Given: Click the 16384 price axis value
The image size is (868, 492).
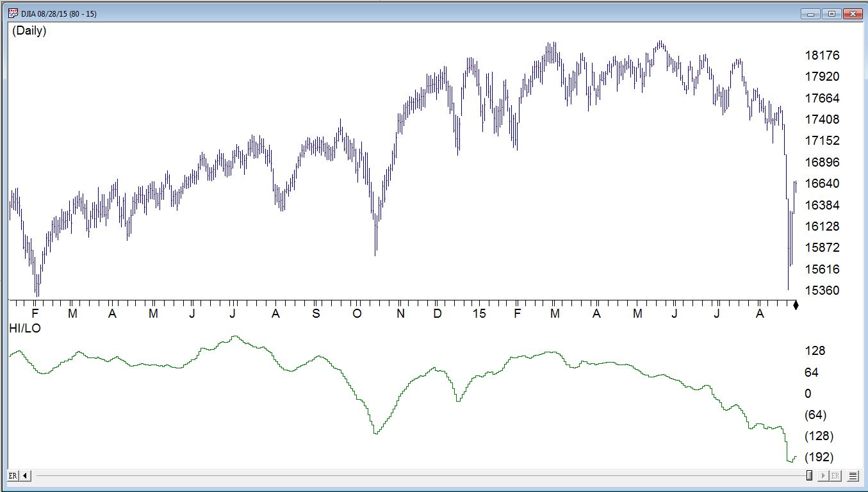Looking at the screenshot, I should (823, 205).
